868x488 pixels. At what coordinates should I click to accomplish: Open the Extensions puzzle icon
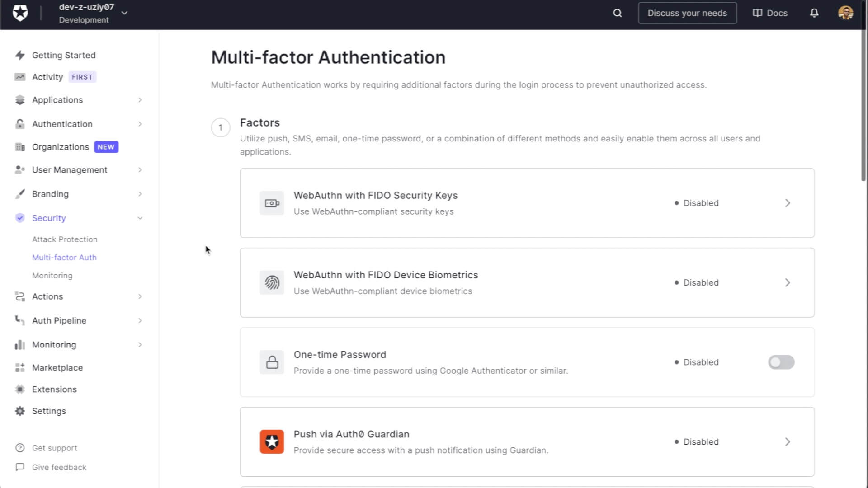pyautogui.click(x=20, y=389)
